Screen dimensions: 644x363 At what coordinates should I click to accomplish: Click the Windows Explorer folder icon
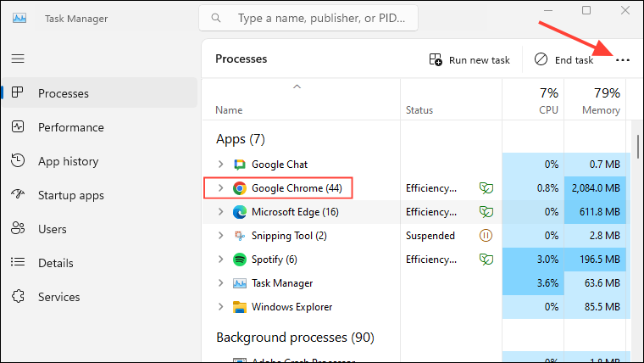[x=240, y=307]
